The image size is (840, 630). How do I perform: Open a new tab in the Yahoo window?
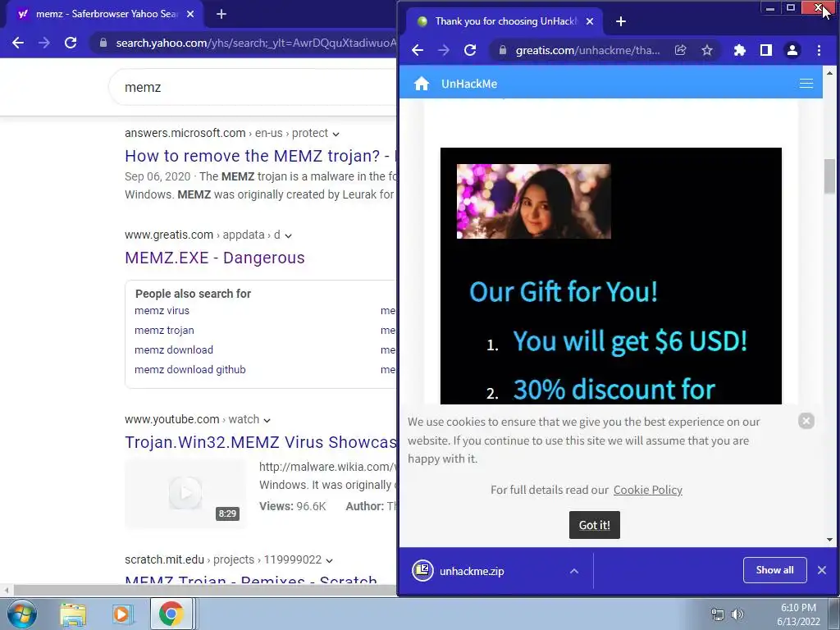221,14
